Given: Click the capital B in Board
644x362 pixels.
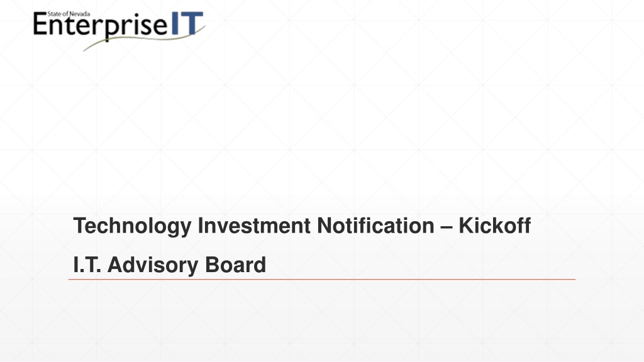Looking at the screenshot, I should pos(213,265).
